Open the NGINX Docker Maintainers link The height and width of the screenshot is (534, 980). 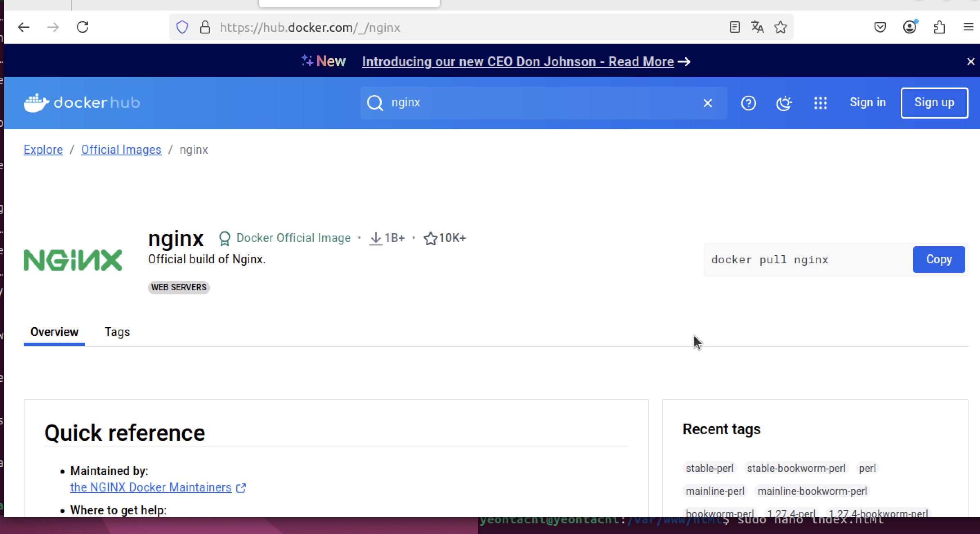pyautogui.click(x=151, y=487)
